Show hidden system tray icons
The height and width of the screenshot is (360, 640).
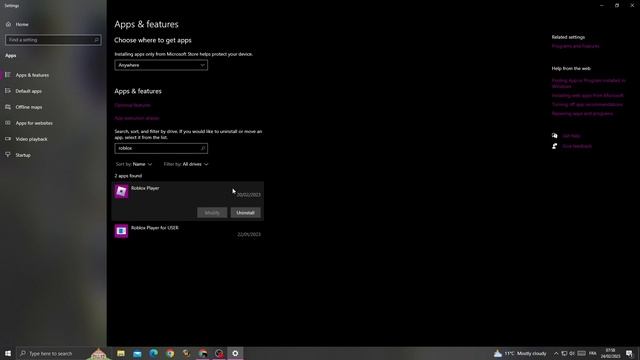556,353
